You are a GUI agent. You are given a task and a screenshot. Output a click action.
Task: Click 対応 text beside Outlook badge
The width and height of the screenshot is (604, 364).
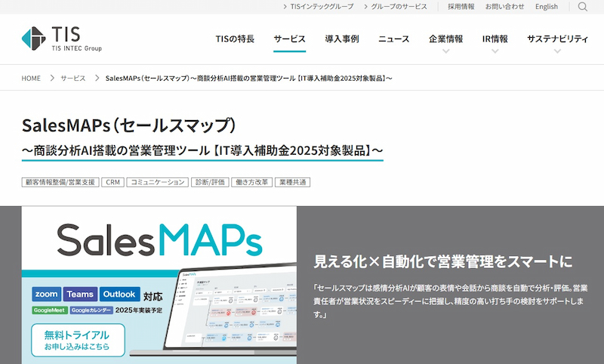point(153,296)
